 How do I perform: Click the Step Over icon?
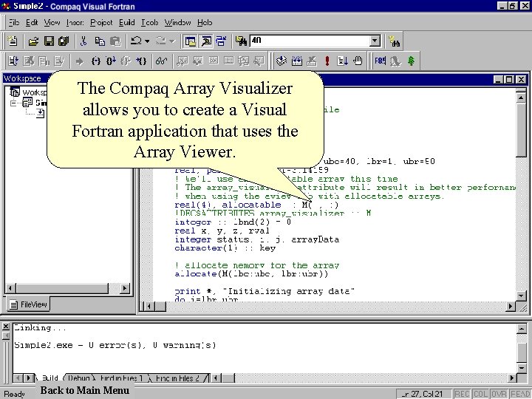pos(111,61)
